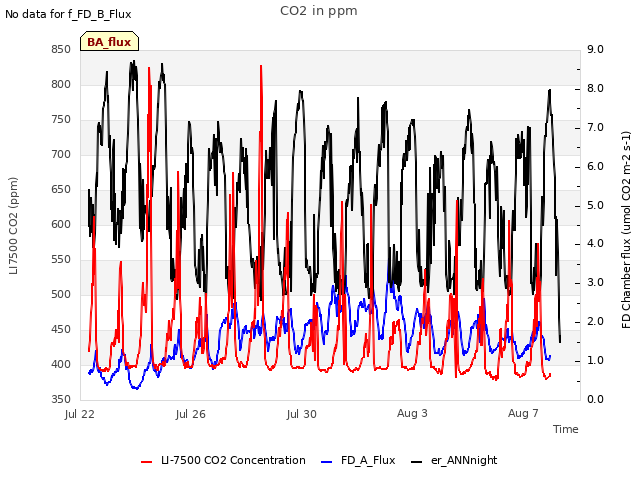Click the 850 left axis tick label

(x=61, y=50)
